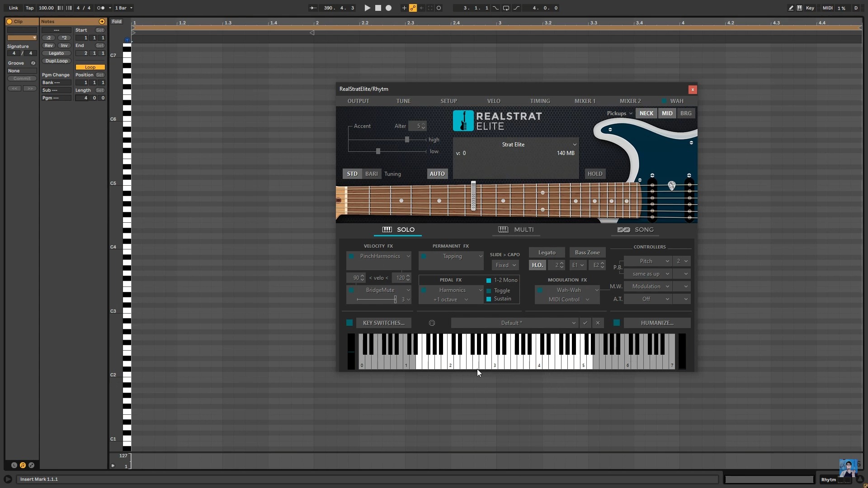Screen dimensions: 868x488
Task: Adjust the Accent high slider handle
Action: pyautogui.click(x=407, y=140)
